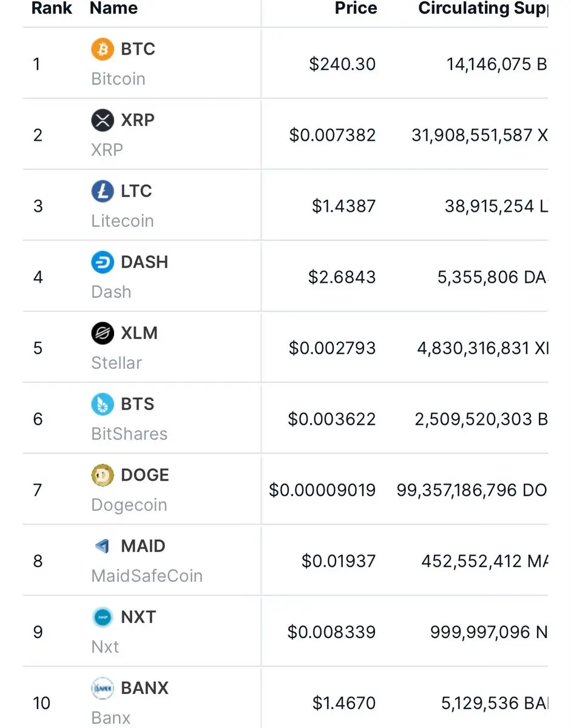The height and width of the screenshot is (728, 571).
Task: Click XRP circulating supply value
Action: [479, 135]
